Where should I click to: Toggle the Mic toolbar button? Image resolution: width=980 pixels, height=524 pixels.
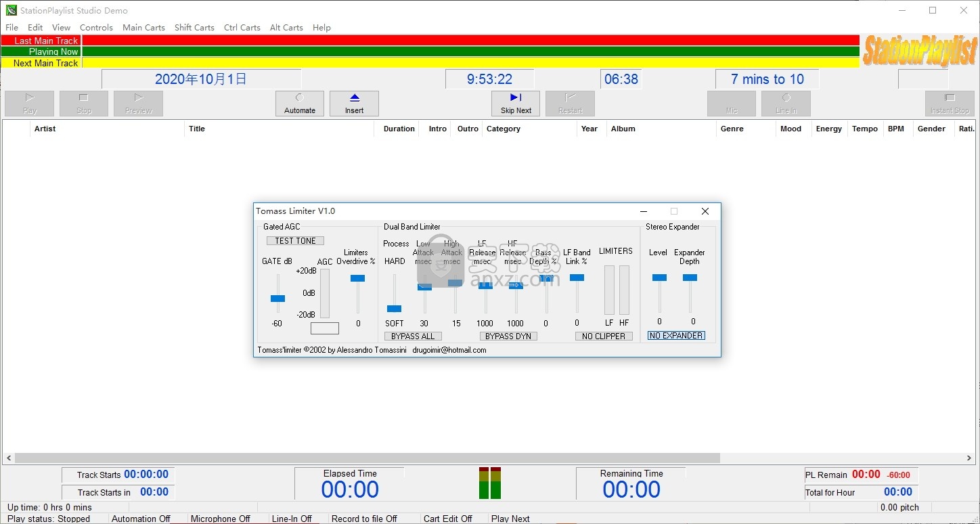pyautogui.click(x=732, y=104)
